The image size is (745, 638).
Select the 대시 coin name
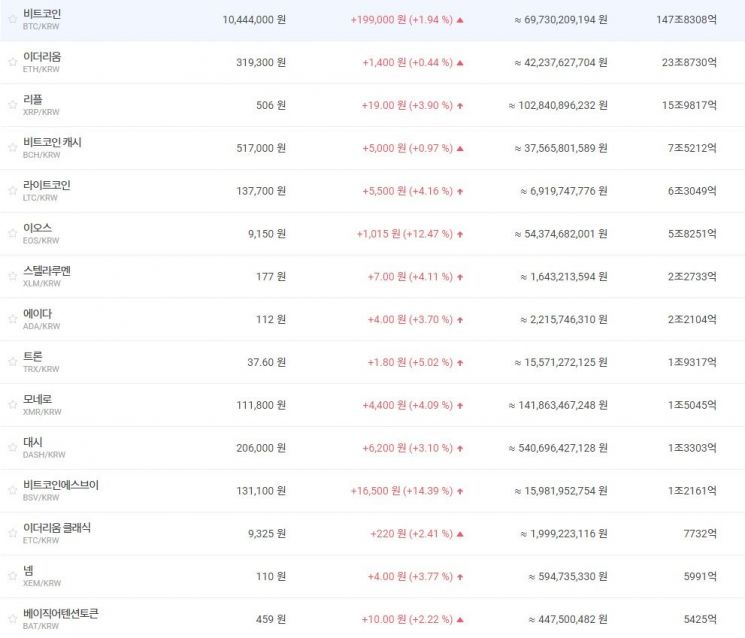tap(33, 442)
